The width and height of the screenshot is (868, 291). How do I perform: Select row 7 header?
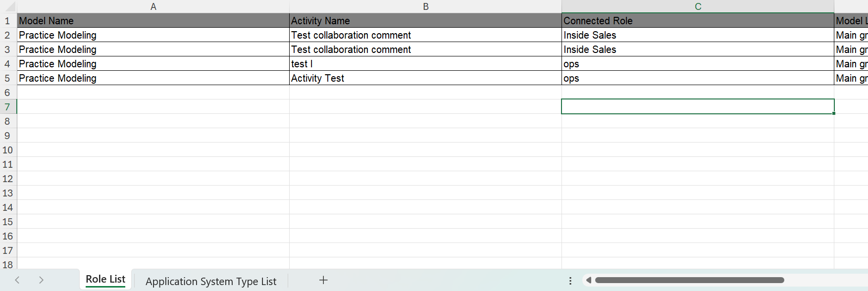pos(7,107)
